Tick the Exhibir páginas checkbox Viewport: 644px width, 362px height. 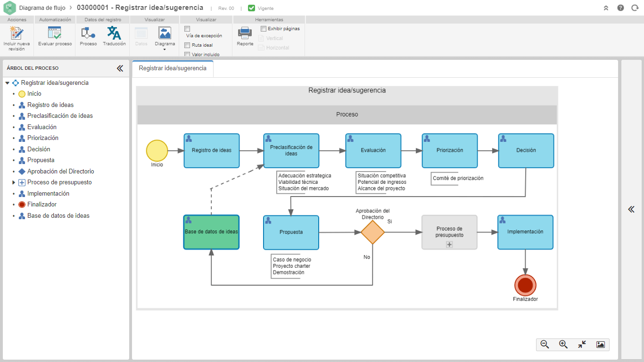(264, 29)
